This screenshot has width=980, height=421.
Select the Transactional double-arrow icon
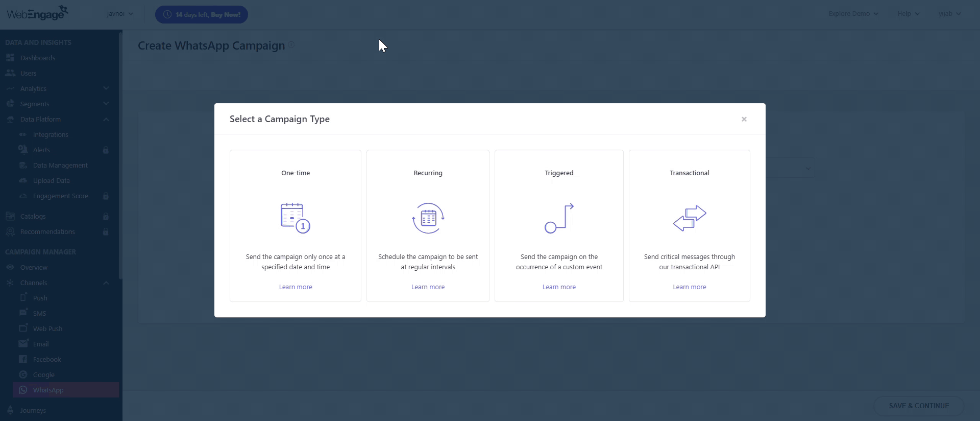[x=689, y=218]
